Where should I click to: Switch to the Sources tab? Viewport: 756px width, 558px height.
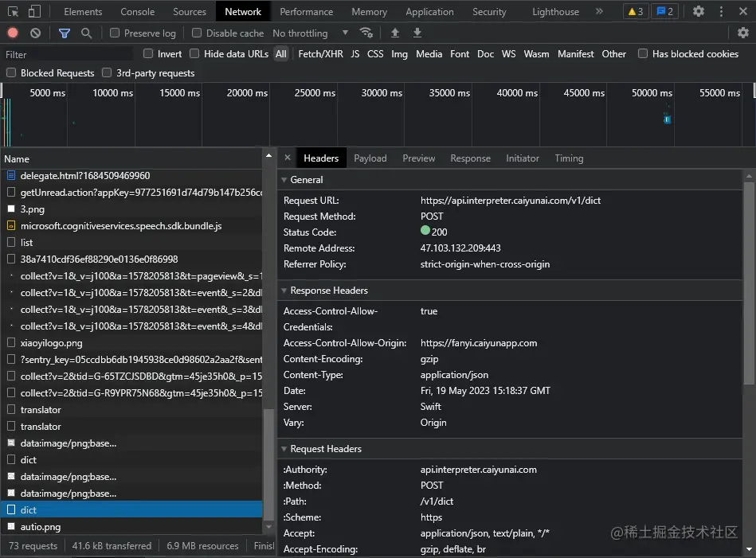coord(190,12)
